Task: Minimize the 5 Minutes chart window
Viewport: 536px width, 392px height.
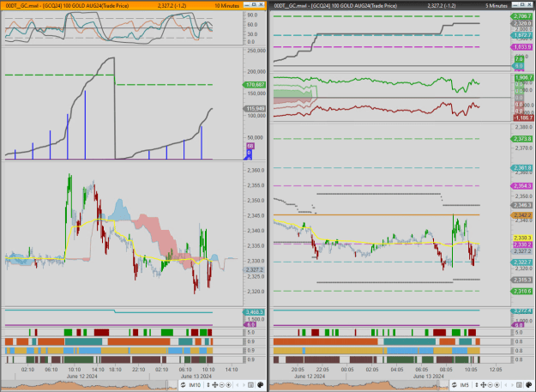Action: pos(515,5)
